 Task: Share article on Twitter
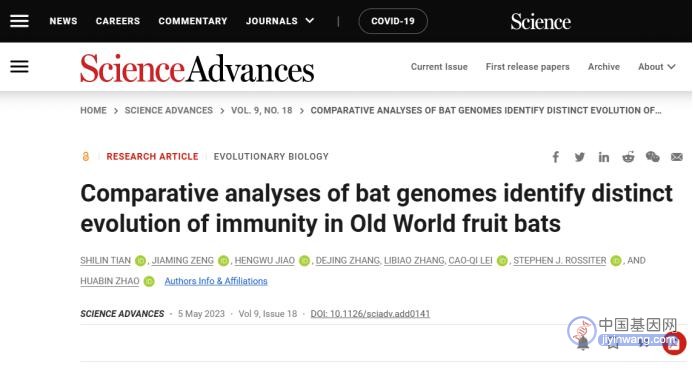pos(579,157)
